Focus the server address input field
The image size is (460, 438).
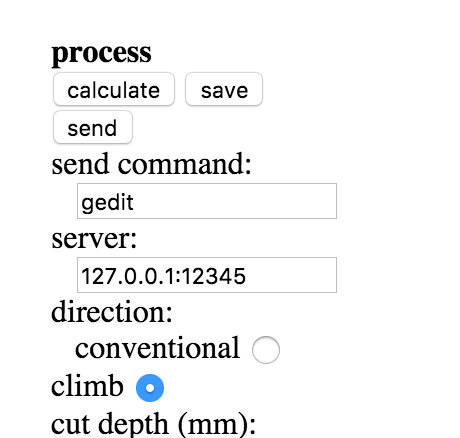(x=207, y=275)
